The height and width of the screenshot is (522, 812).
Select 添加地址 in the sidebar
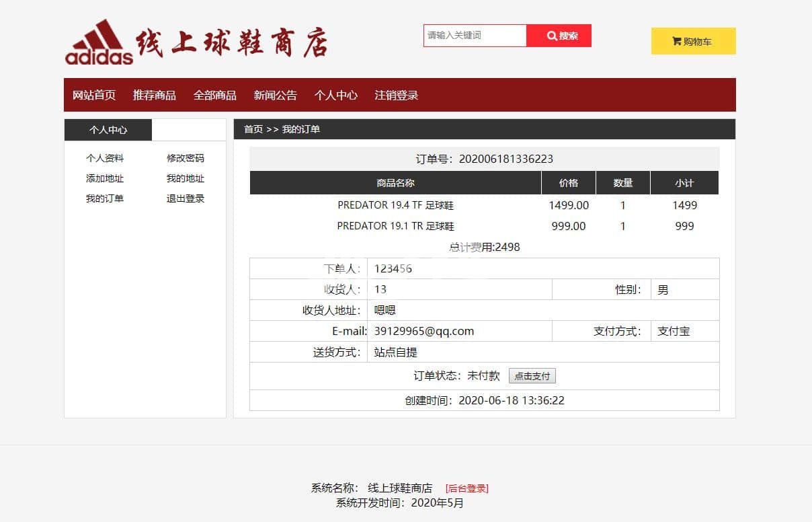pos(105,179)
